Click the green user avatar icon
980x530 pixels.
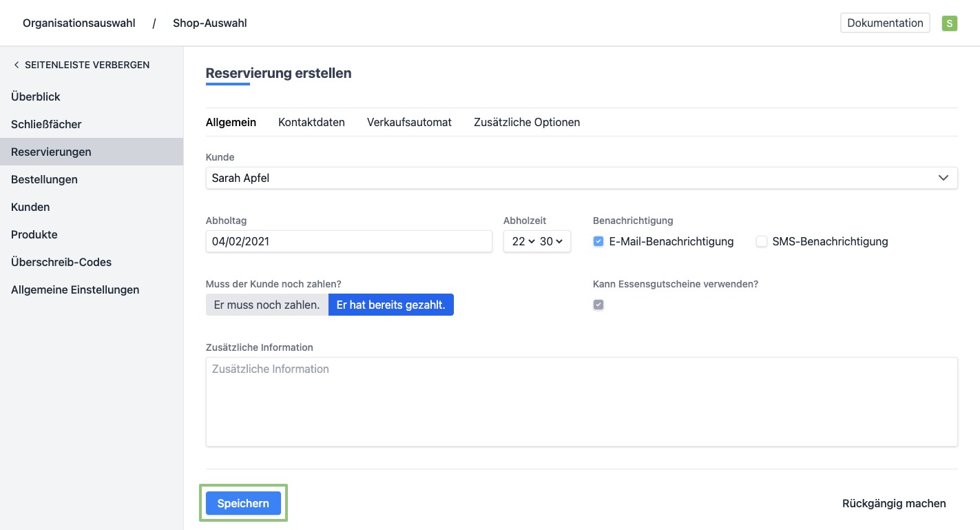[949, 23]
